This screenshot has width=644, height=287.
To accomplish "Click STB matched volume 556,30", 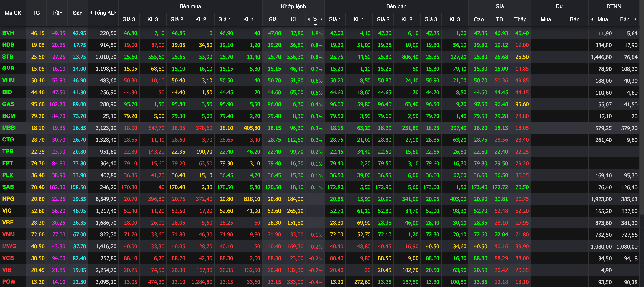I will pos(295,57).
